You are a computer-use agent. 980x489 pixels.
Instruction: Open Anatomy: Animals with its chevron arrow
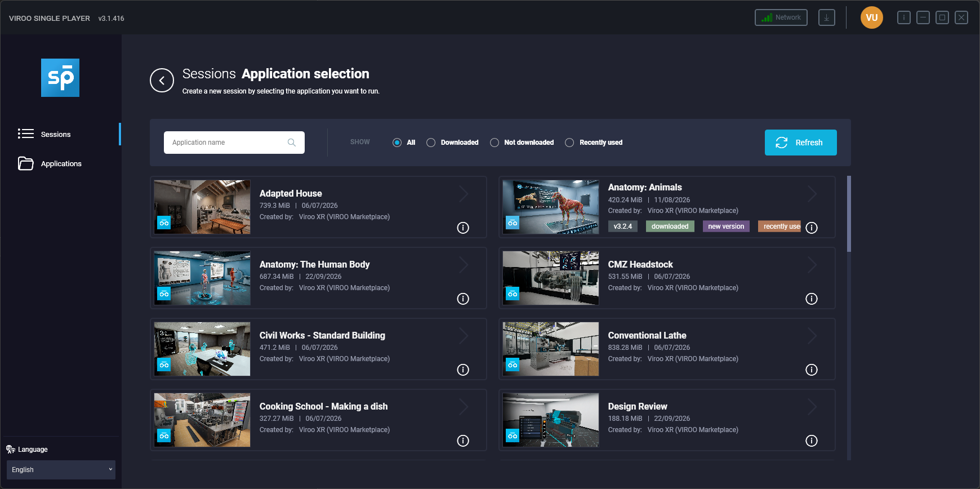(x=813, y=194)
